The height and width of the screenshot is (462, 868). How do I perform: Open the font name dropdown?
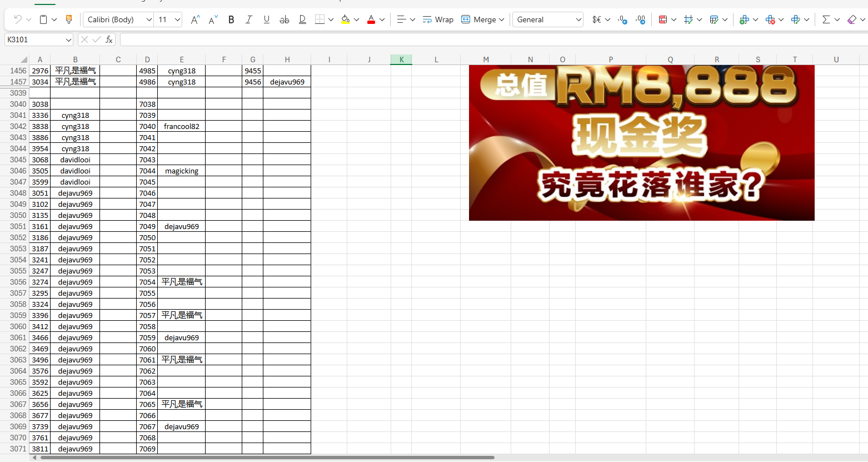[148, 19]
